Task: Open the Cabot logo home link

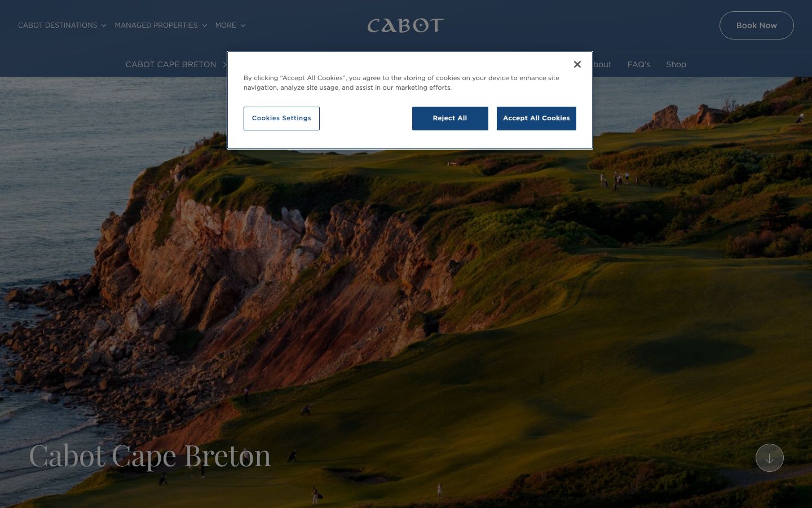Action: tap(406, 25)
